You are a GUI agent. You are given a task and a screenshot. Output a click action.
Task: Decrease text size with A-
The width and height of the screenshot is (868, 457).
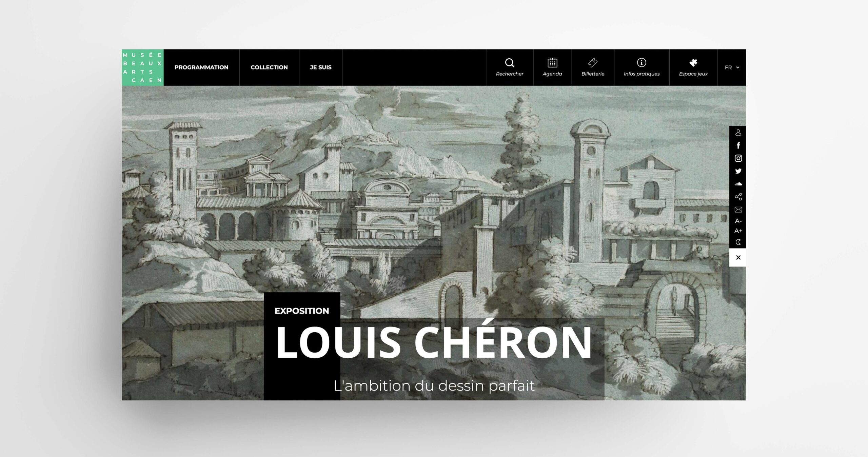[x=738, y=221]
